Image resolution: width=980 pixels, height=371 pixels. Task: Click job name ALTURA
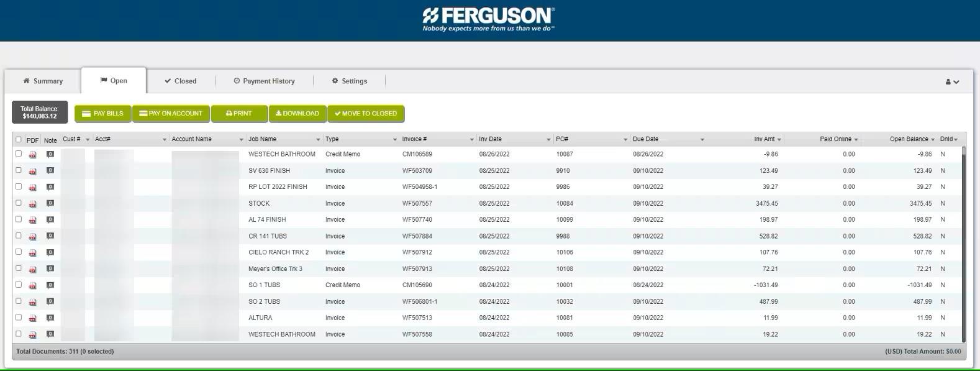coord(260,318)
